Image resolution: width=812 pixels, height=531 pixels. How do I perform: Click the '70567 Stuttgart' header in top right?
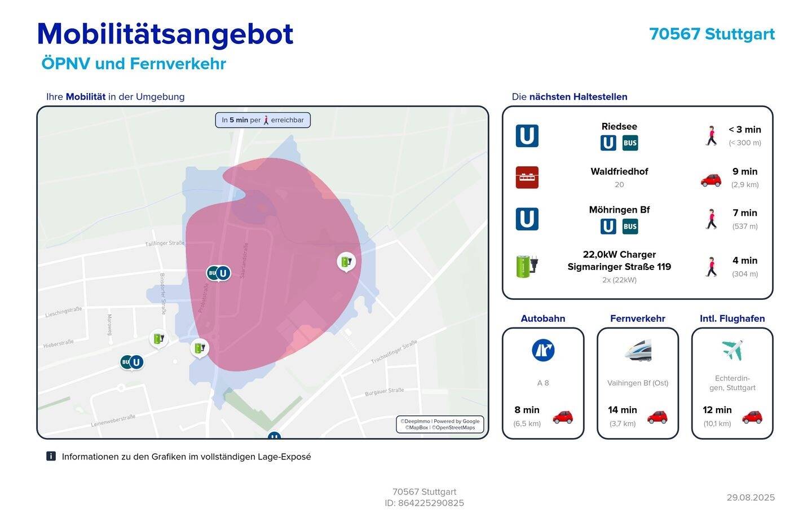click(x=712, y=34)
